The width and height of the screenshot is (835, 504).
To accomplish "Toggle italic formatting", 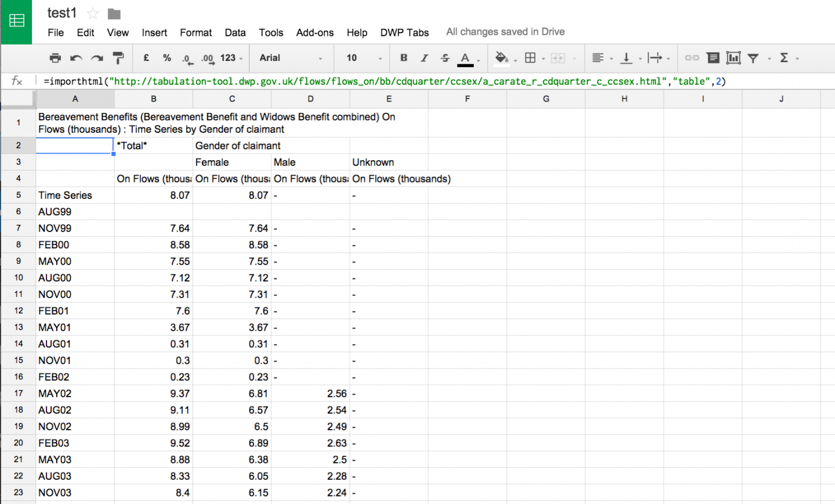I will tap(424, 58).
